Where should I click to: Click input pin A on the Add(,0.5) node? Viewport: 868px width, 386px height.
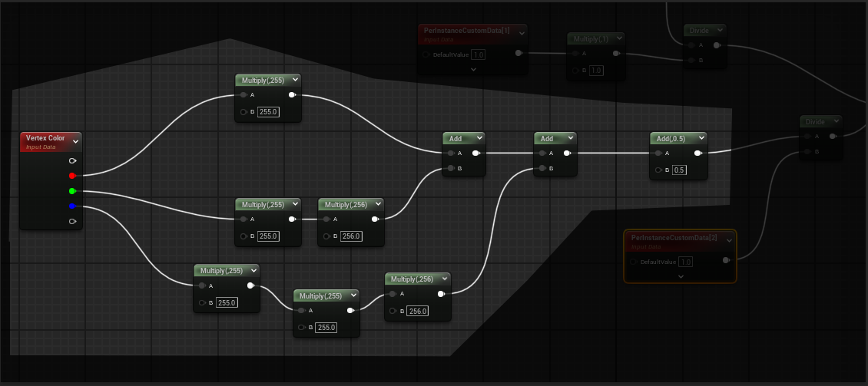point(658,153)
